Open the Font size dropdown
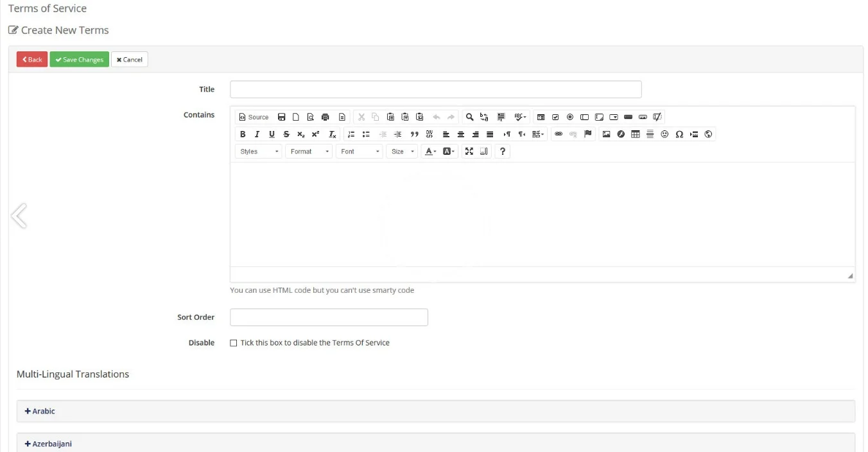The image size is (868, 452). [403, 152]
